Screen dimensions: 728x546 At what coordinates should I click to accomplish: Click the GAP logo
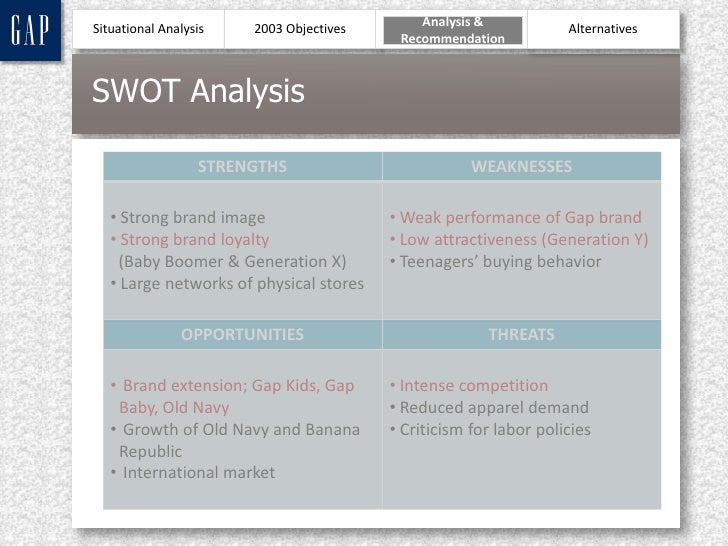click(x=30, y=30)
